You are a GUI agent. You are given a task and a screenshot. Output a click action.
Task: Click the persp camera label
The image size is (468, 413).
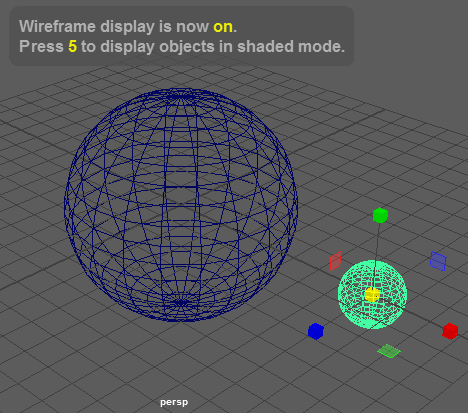174,402
